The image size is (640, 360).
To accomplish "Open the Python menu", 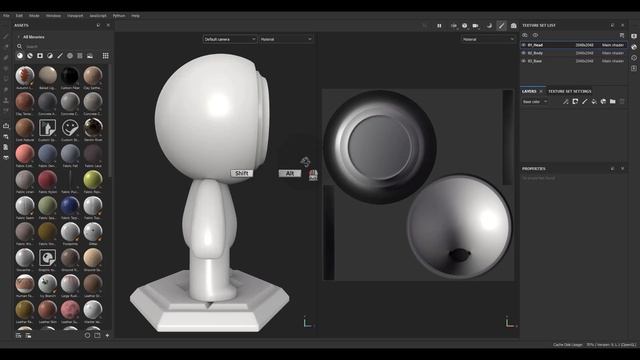I will pyautogui.click(x=119, y=16).
